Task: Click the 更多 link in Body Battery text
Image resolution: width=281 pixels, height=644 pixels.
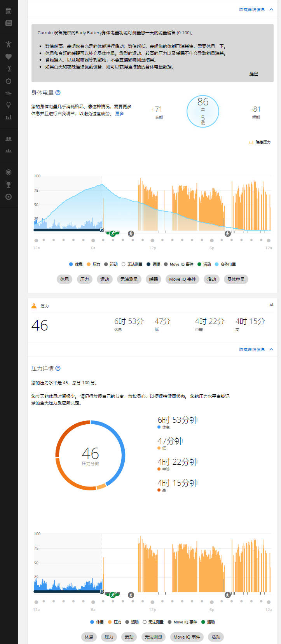Action: click(119, 114)
